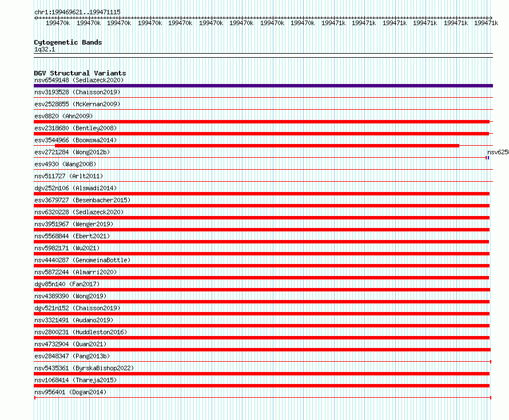Open variant nsv5568844 (Ebert2021)

pos(72,236)
